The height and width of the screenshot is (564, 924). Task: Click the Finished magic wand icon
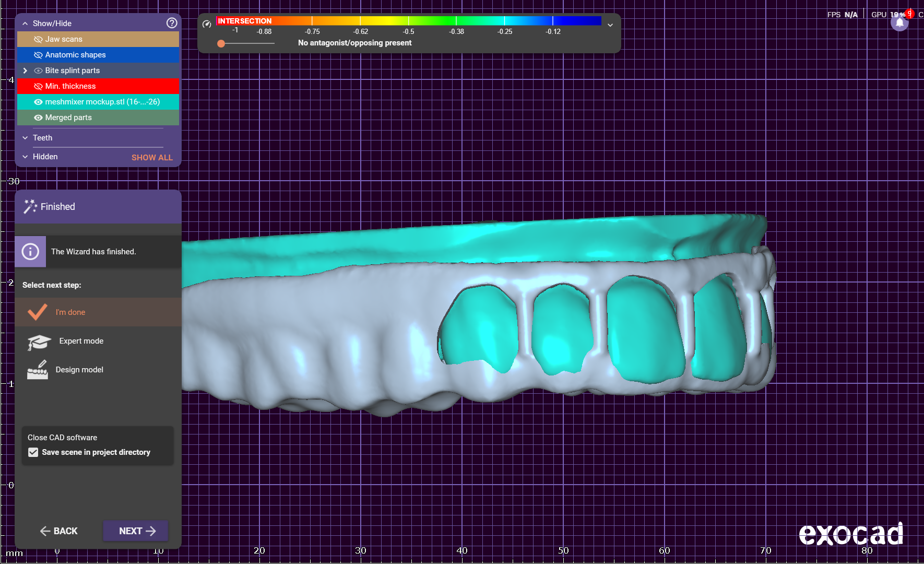(30, 207)
